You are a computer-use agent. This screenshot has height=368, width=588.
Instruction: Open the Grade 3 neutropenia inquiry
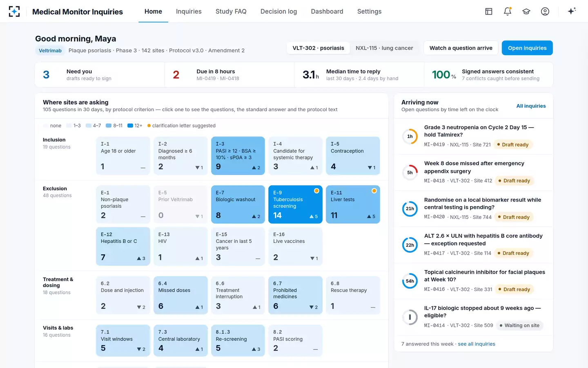pyautogui.click(x=474, y=137)
